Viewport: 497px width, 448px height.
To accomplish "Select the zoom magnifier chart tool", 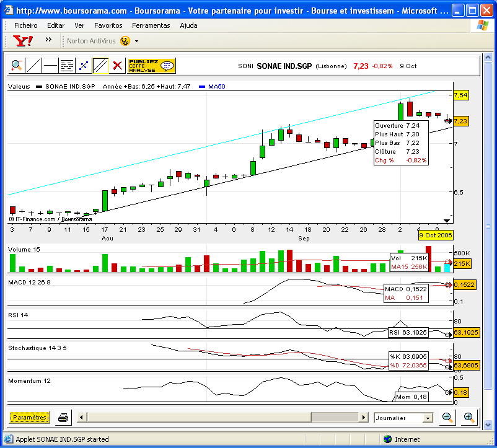I will point(17,66).
